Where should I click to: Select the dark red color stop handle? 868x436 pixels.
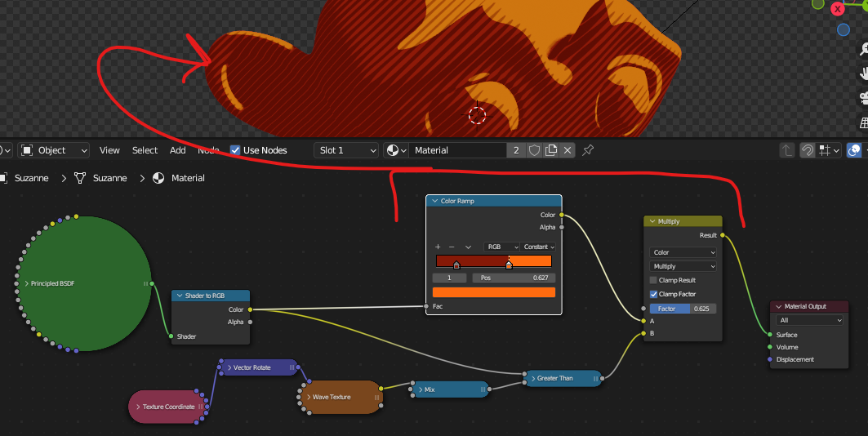coord(456,265)
